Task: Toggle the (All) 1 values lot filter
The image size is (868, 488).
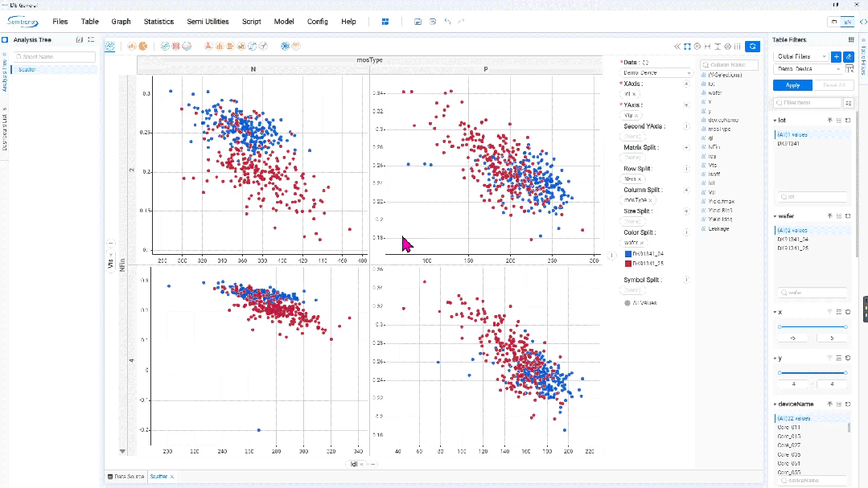Action: 792,134
